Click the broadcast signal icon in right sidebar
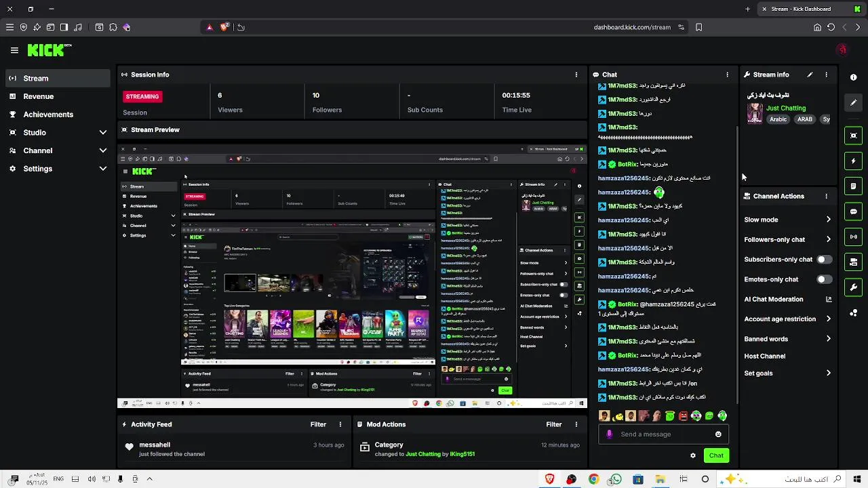Image resolution: width=868 pixels, height=488 pixels. click(854, 237)
